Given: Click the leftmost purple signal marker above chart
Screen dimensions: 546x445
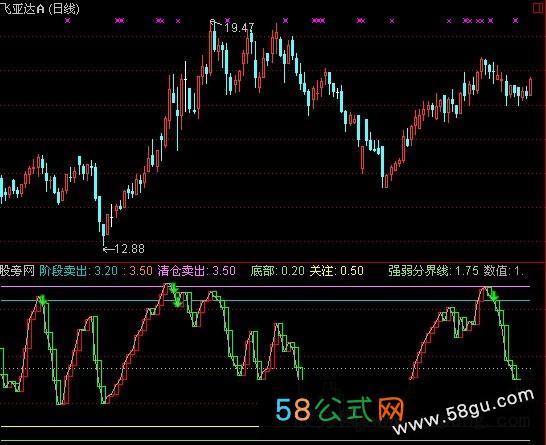Looking at the screenshot, I should (68, 21).
